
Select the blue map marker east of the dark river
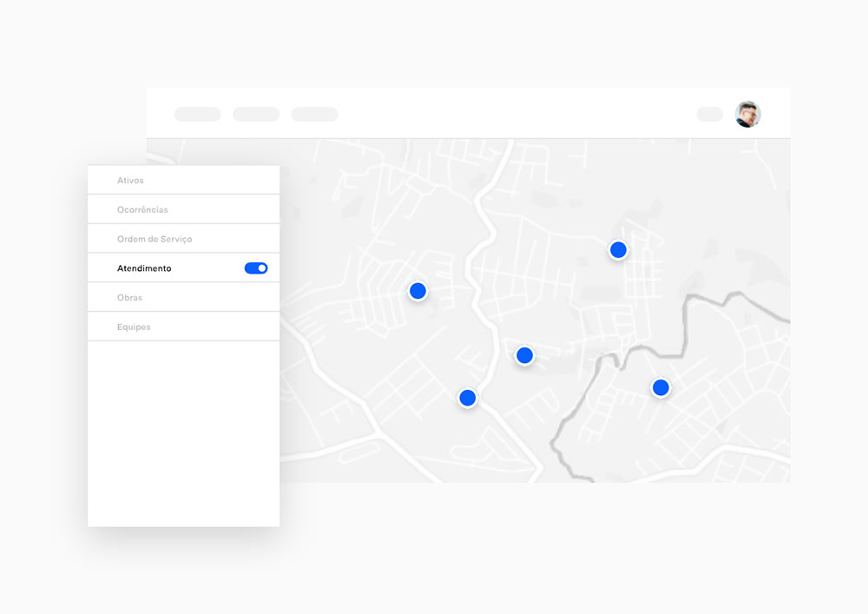(661, 387)
